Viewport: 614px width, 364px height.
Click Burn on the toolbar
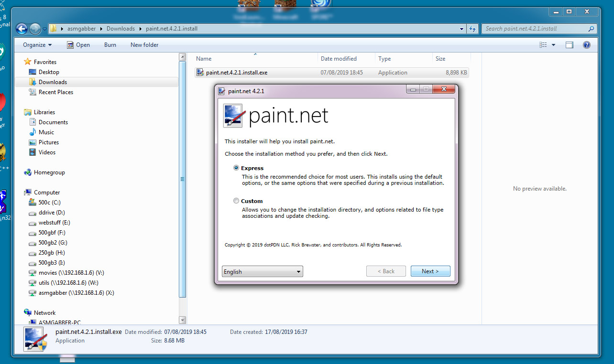tap(110, 44)
